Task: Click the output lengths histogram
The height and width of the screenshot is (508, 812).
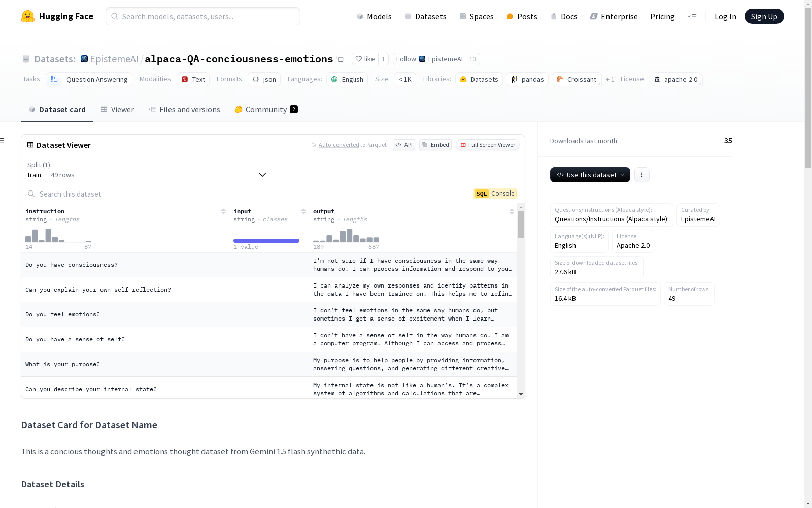Action: tap(346, 235)
